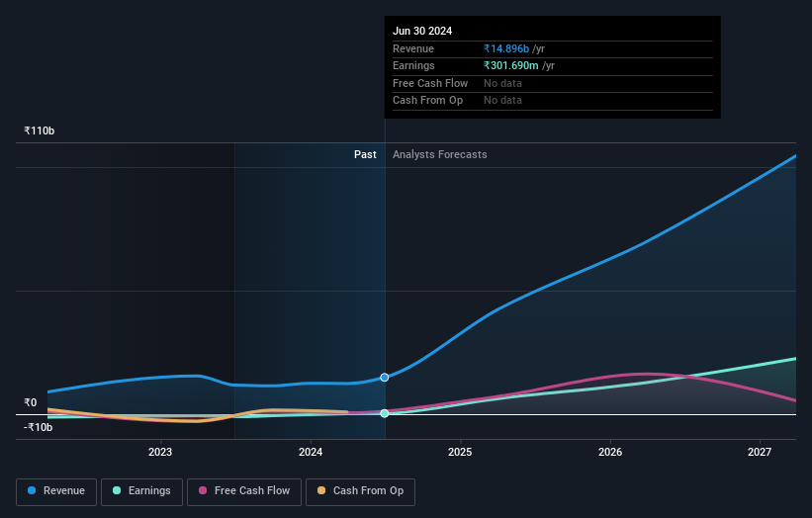Click the -₹10b y-axis label
This screenshot has height=518, width=812.
pyautogui.click(x=38, y=427)
